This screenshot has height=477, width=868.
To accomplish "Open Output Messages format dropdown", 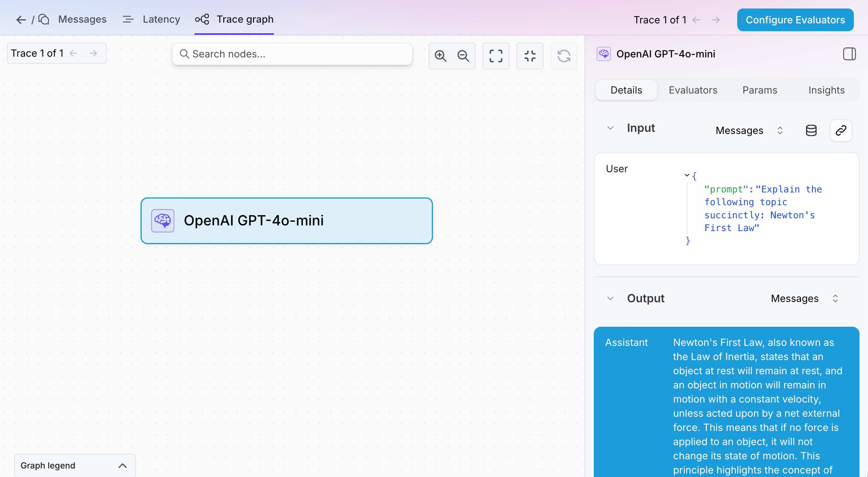I will pos(805,298).
